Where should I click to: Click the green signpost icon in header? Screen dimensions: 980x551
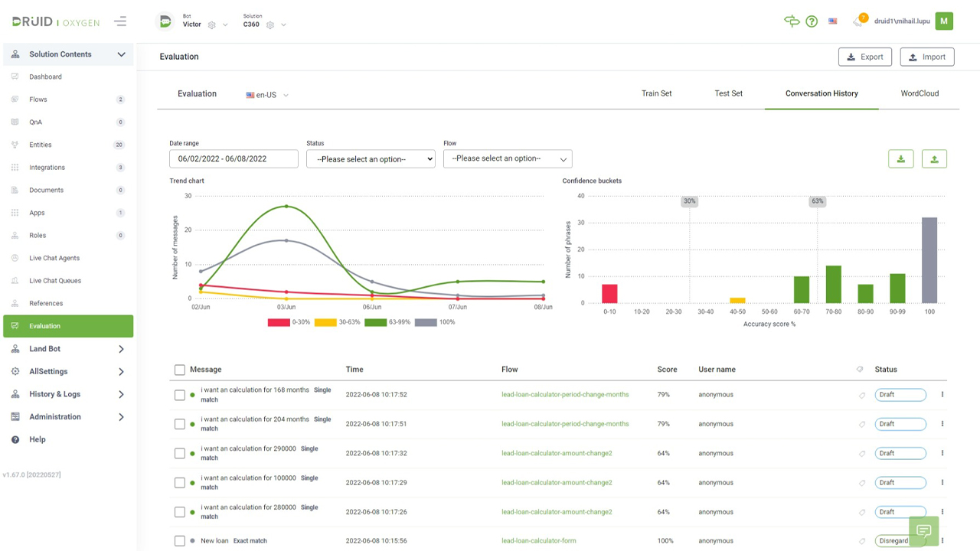coord(792,21)
